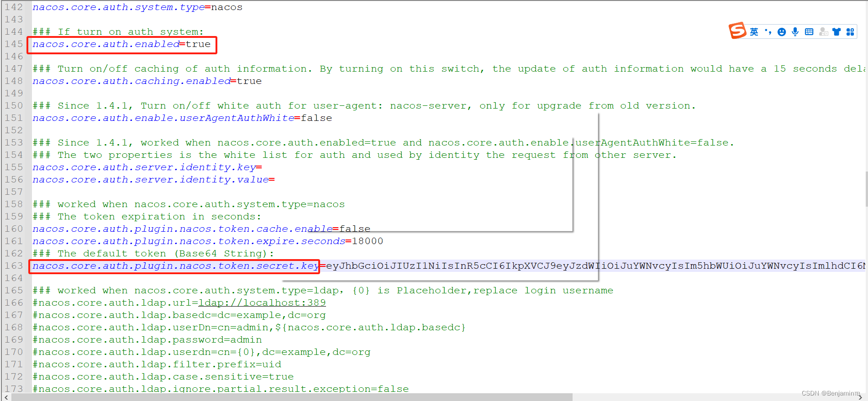This screenshot has width=868, height=401.
Task: Click #nacos.core.auth.ldap.case.sensitive=true line
Action: pyautogui.click(x=163, y=377)
